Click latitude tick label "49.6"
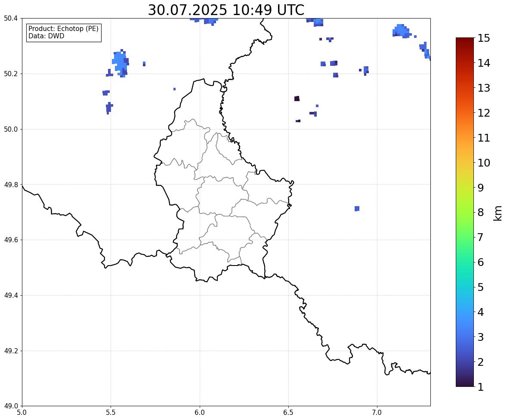507x420 pixels. pyautogui.click(x=11, y=240)
